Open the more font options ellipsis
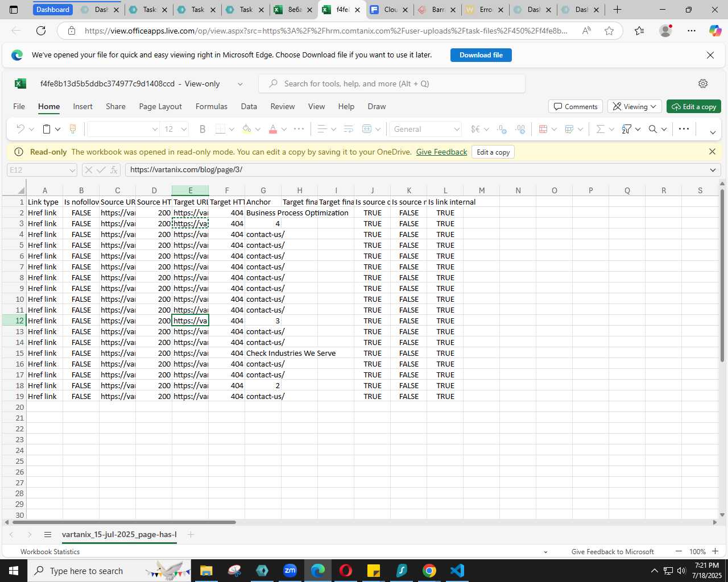The height and width of the screenshot is (582, 728). click(299, 129)
